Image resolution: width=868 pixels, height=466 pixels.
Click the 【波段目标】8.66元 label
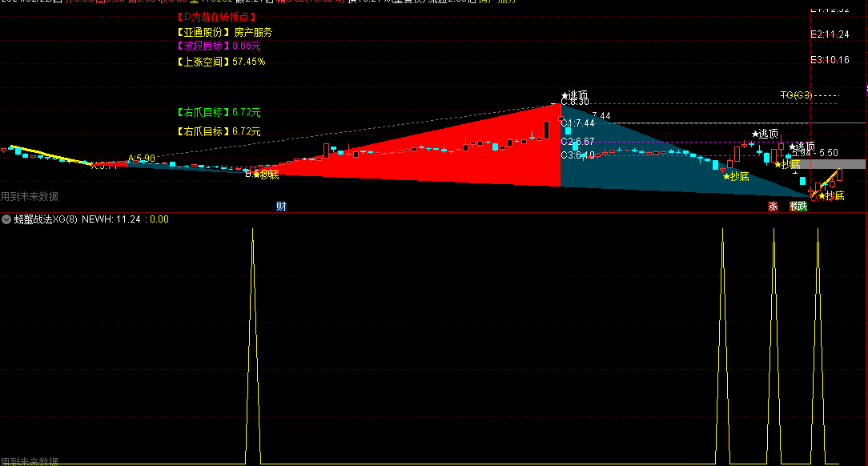[x=219, y=46]
